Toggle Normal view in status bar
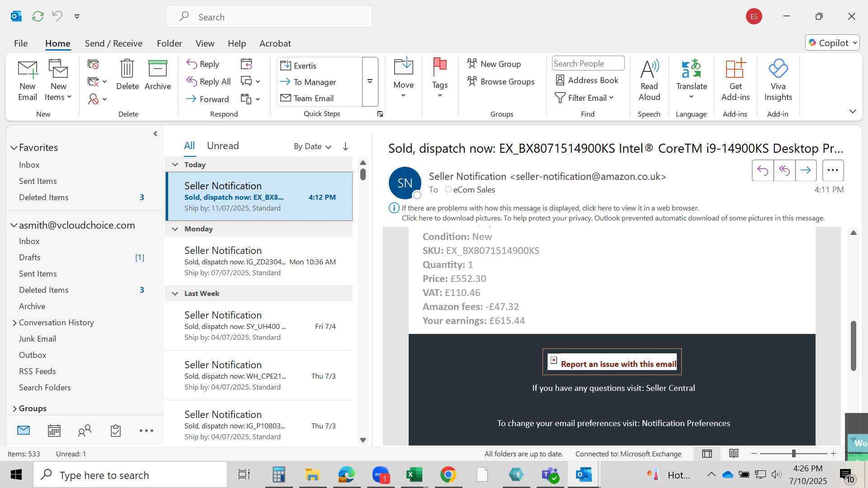The width and height of the screenshot is (868, 488). pos(707,454)
